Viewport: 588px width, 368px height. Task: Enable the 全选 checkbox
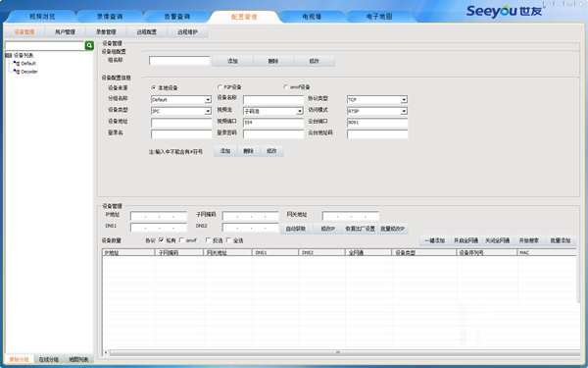click(x=229, y=240)
